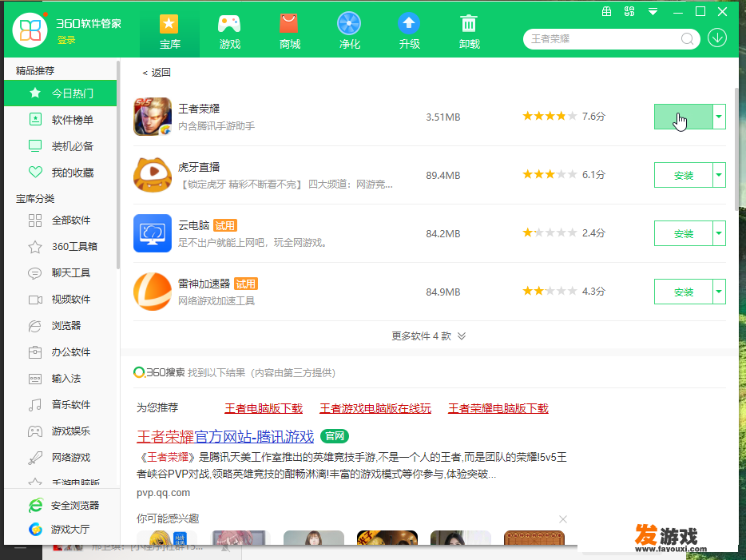Open 王者荣耀电脑版下载 link
This screenshot has height=560, width=746.
coord(498,408)
